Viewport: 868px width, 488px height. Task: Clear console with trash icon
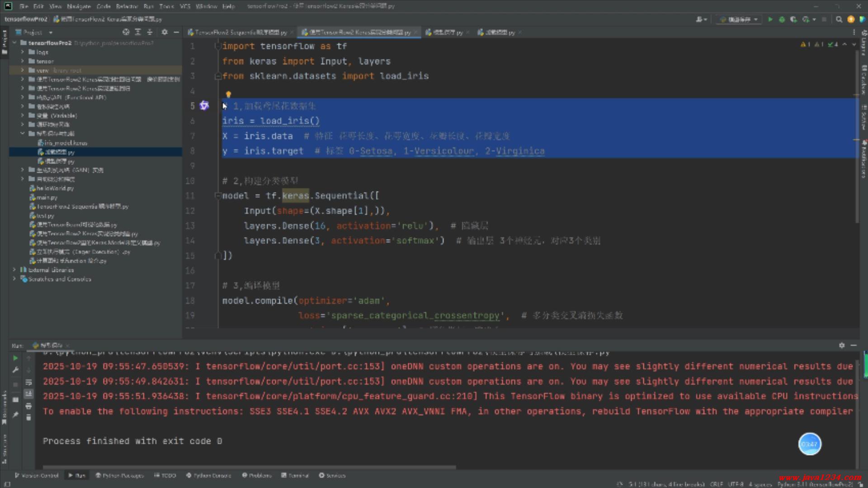click(x=28, y=418)
